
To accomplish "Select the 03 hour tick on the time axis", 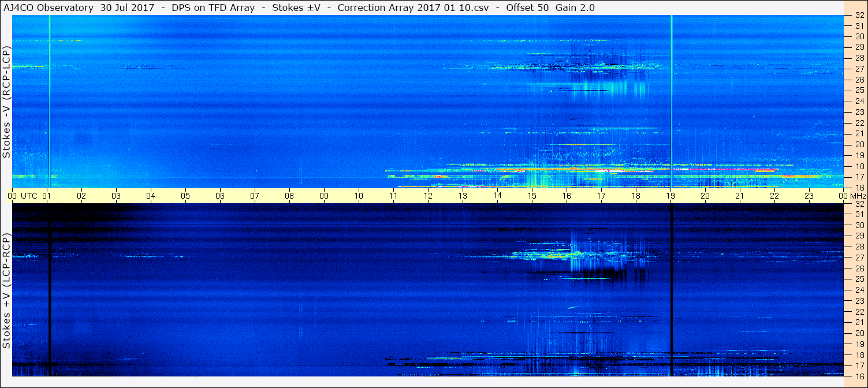I will click(116, 196).
